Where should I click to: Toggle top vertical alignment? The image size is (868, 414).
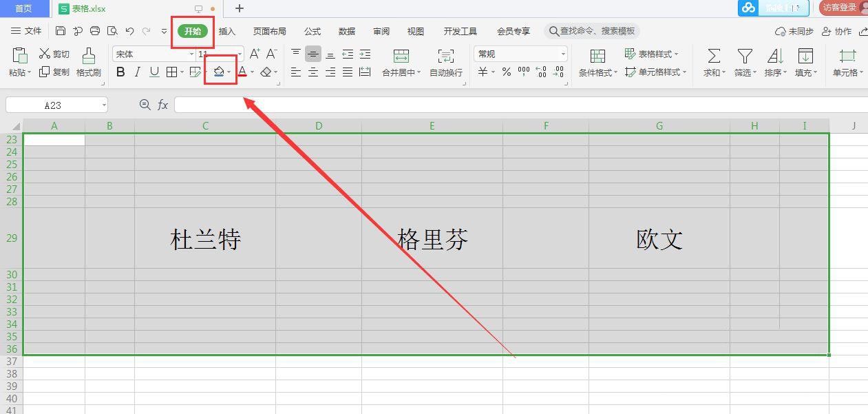[296, 54]
